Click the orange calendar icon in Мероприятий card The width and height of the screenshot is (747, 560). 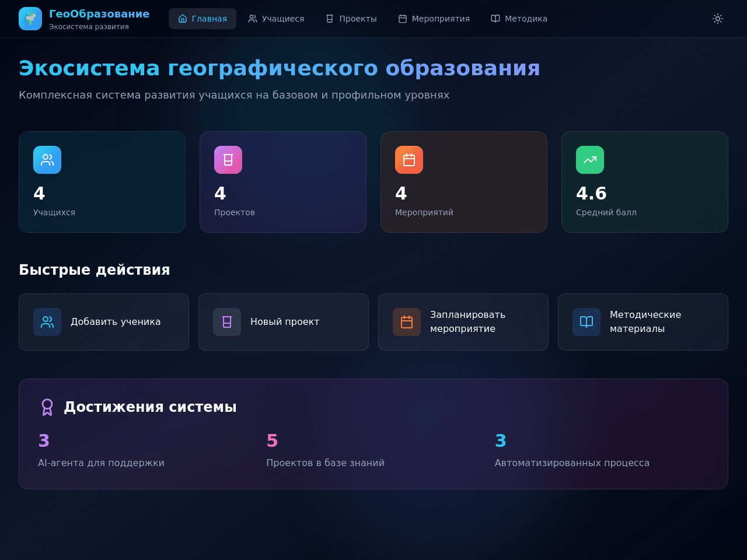click(x=409, y=160)
